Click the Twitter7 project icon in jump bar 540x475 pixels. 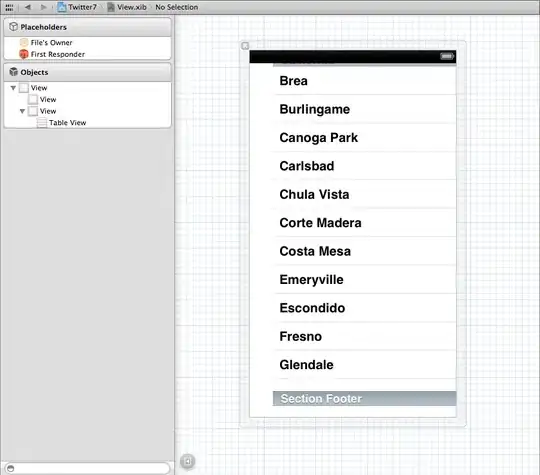(62, 7)
